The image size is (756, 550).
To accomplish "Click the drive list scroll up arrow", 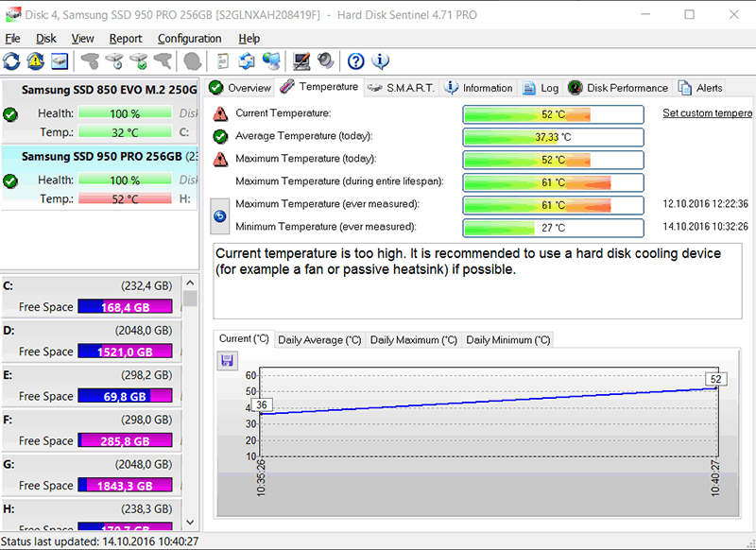I will pyautogui.click(x=190, y=283).
